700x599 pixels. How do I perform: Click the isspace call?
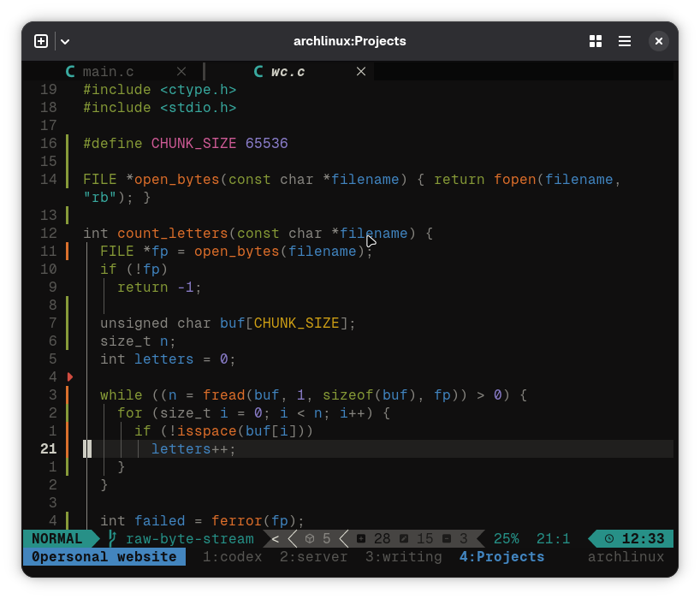pyautogui.click(x=207, y=431)
